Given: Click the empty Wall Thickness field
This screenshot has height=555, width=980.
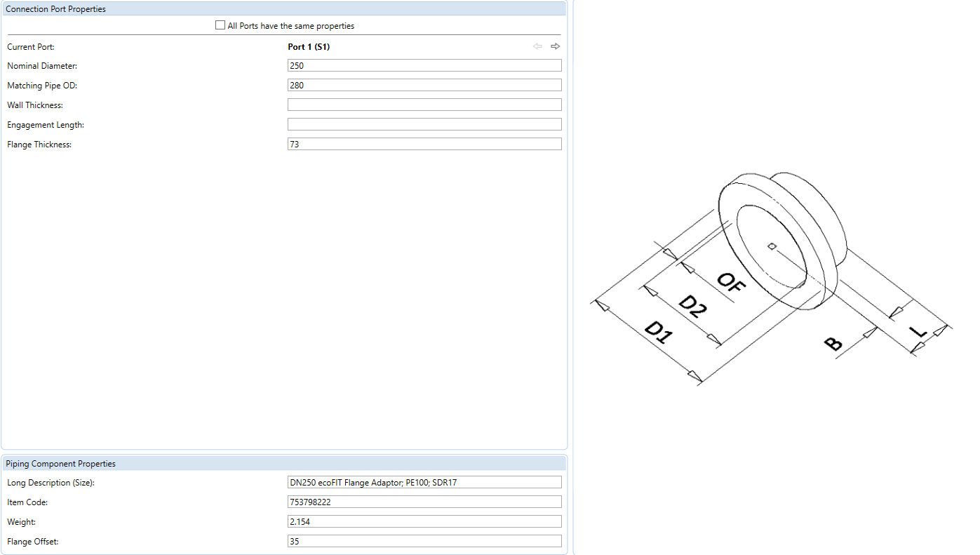Looking at the screenshot, I should pyautogui.click(x=424, y=105).
